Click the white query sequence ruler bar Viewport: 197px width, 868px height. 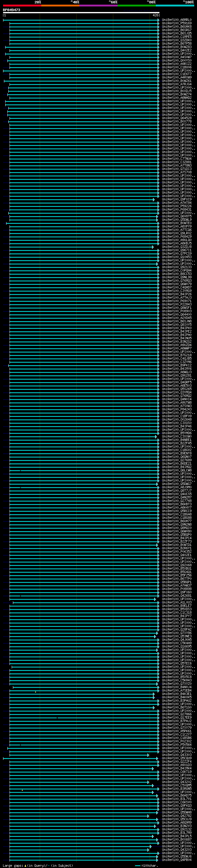tap(81, 13)
